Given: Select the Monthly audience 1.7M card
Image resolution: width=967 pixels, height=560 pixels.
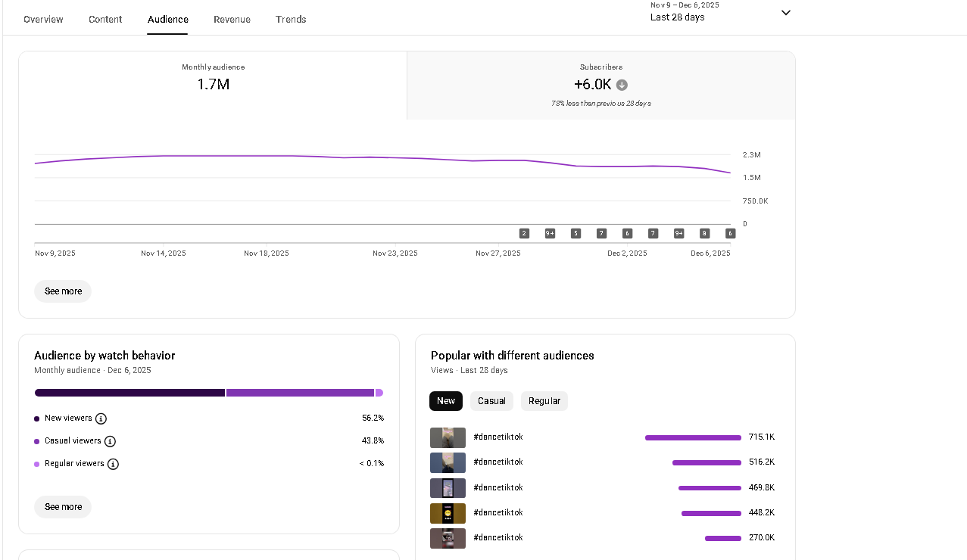Looking at the screenshot, I should [213, 85].
